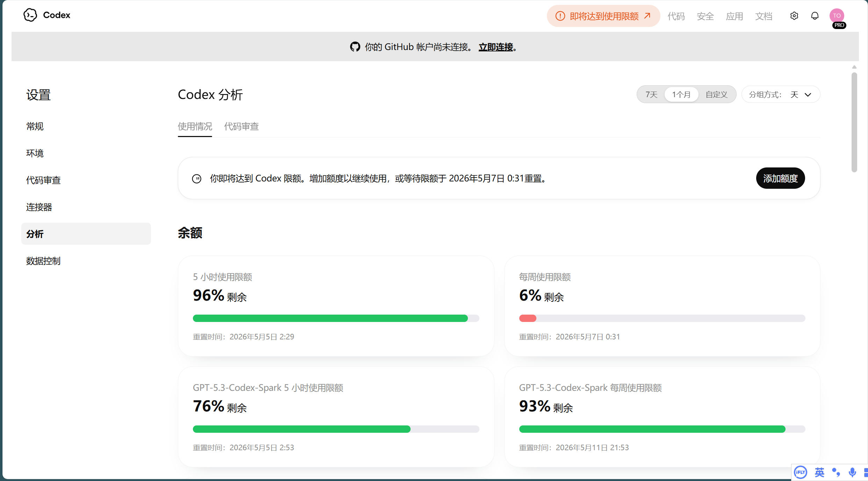
Task: Click the warning icon in the usage limit pill
Action: click(560, 16)
